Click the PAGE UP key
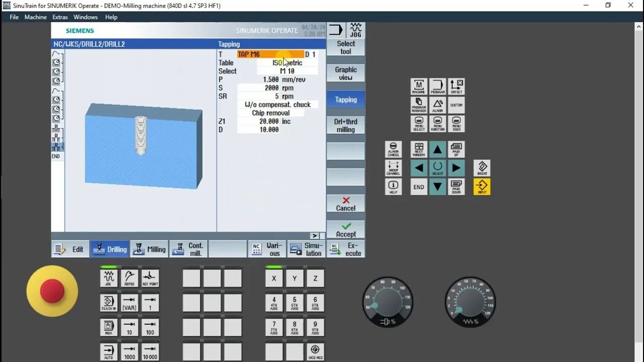644x362 pixels. pyautogui.click(x=456, y=149)
